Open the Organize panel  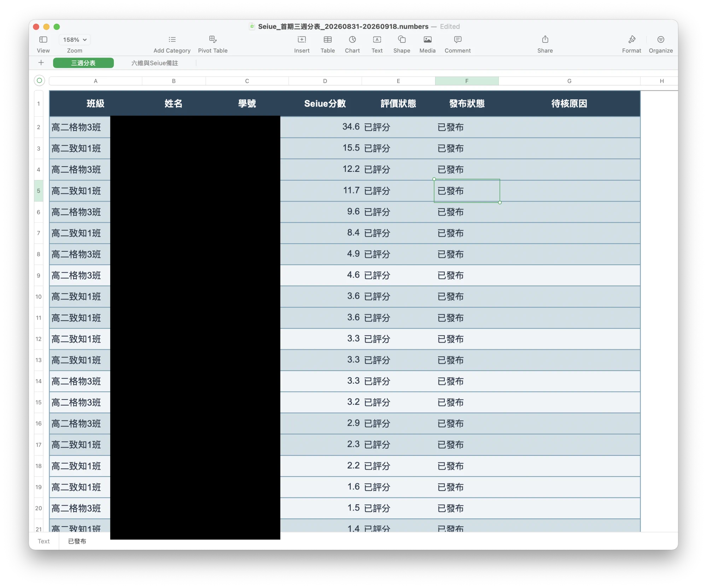click(661, 39)
